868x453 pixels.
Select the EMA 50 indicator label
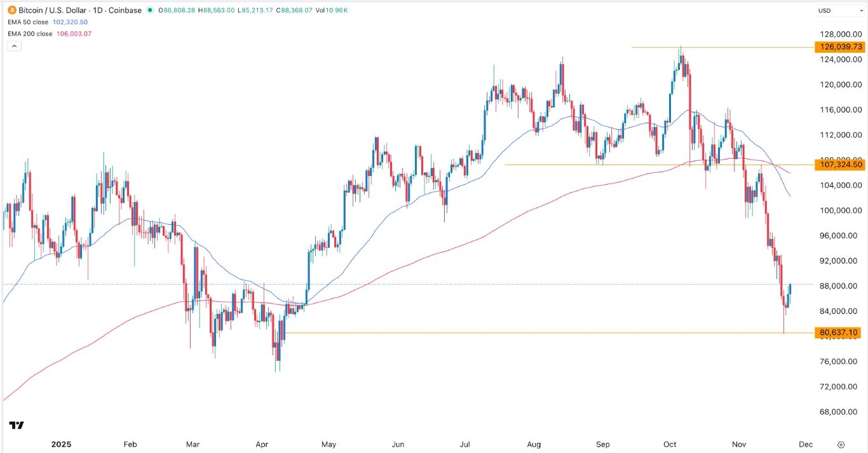coord(29,22)
